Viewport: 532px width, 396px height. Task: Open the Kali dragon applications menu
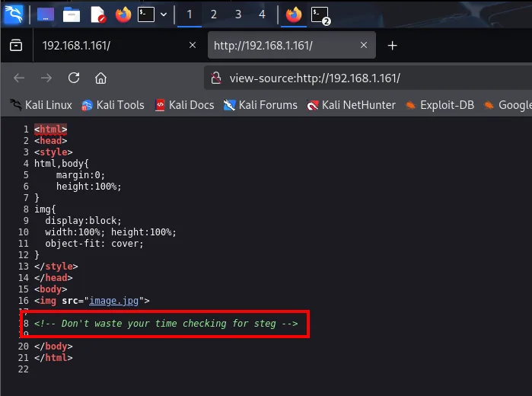click(14, 14)
